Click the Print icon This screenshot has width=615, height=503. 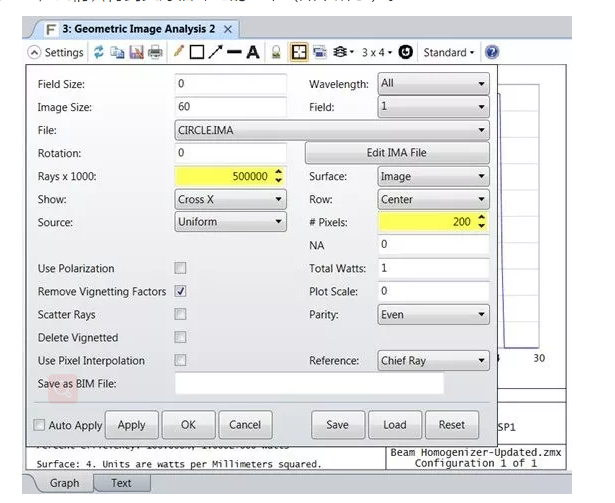(x=155, y=52)
